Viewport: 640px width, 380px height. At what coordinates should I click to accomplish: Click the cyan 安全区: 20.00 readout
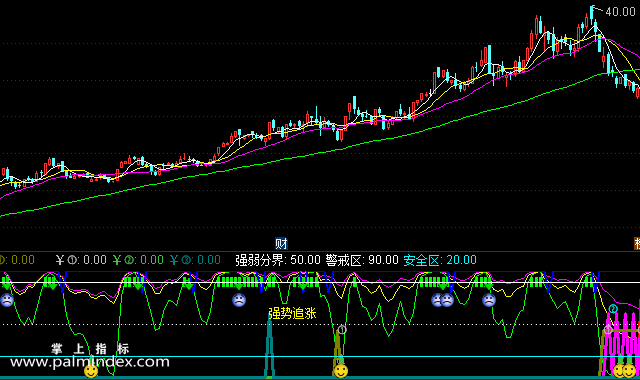click(x=440, y=260)
